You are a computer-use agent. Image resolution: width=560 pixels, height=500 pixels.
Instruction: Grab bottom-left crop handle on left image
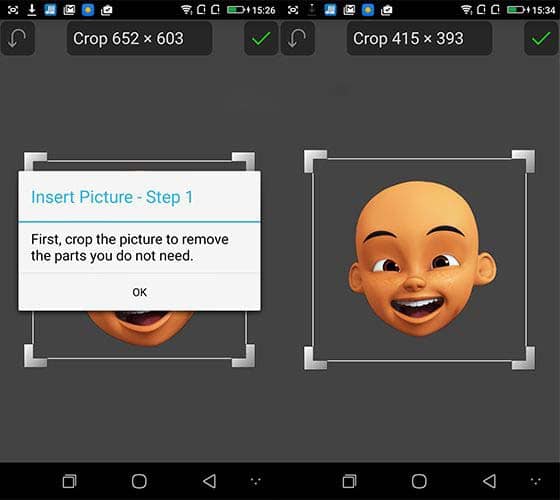point(35,356)
